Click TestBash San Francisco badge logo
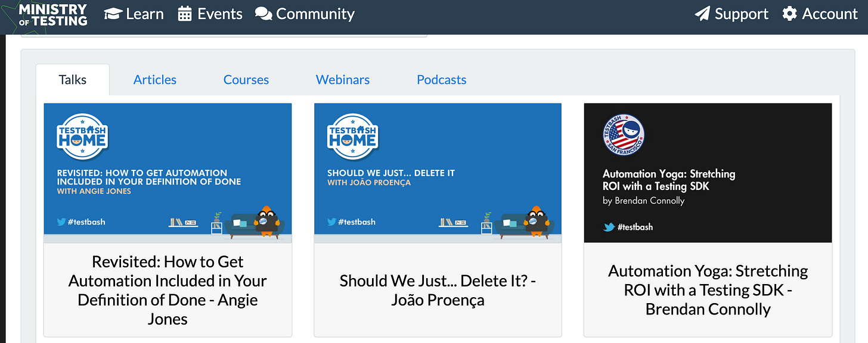The height and width of the screenshot is (343, 868). [623, 135]
